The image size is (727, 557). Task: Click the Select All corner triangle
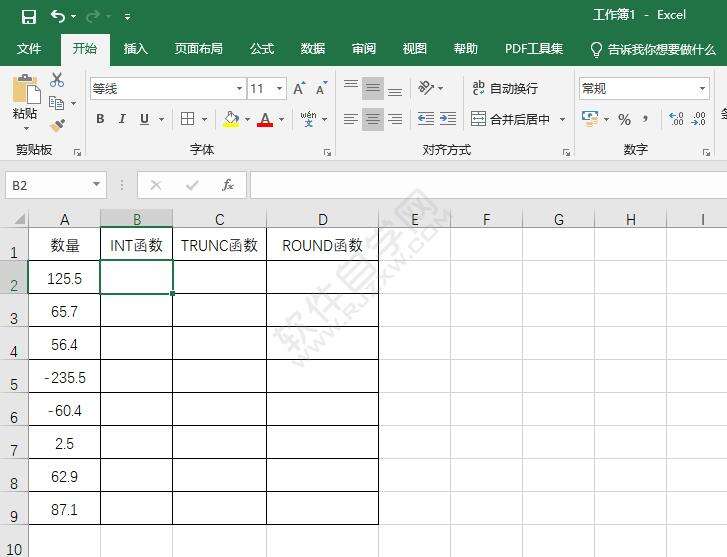19,218
